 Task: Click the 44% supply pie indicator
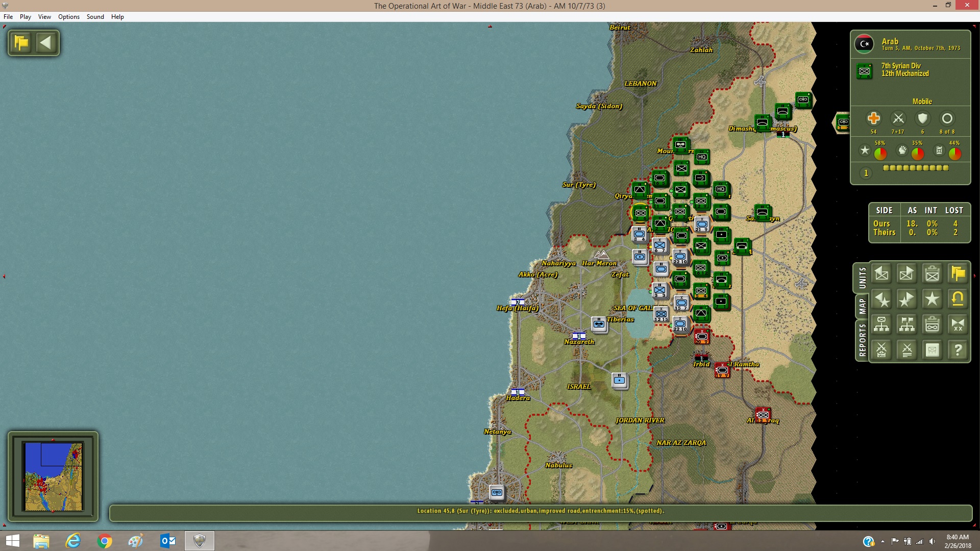point(955,153)
